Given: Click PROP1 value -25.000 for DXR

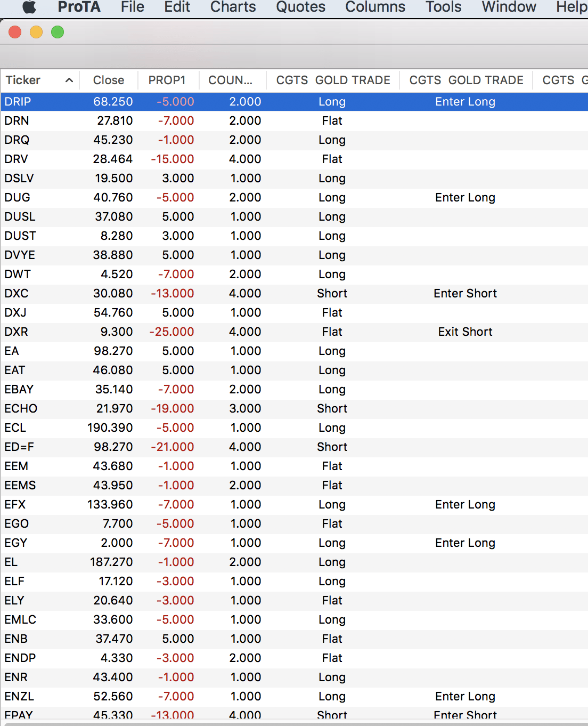Looking at the screenshot, I should [171, 332].
